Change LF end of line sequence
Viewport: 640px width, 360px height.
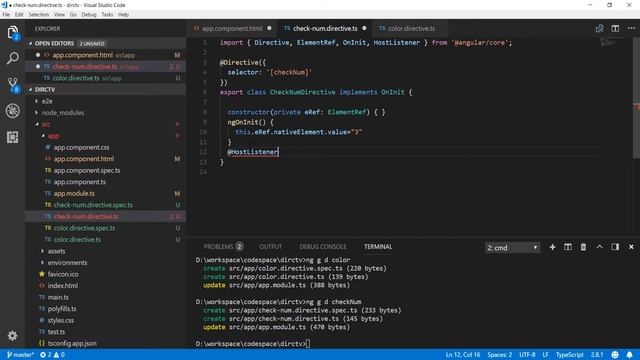pyautogui.click(x=545, y=355)
